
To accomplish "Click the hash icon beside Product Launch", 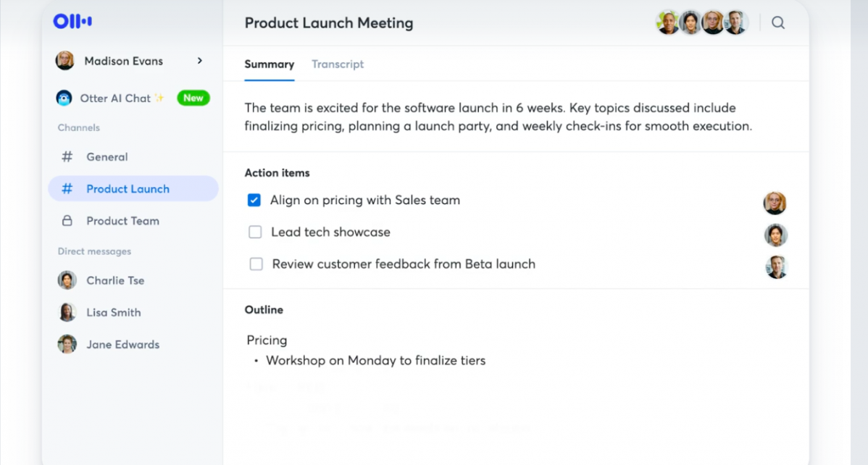I will point(67,189).
